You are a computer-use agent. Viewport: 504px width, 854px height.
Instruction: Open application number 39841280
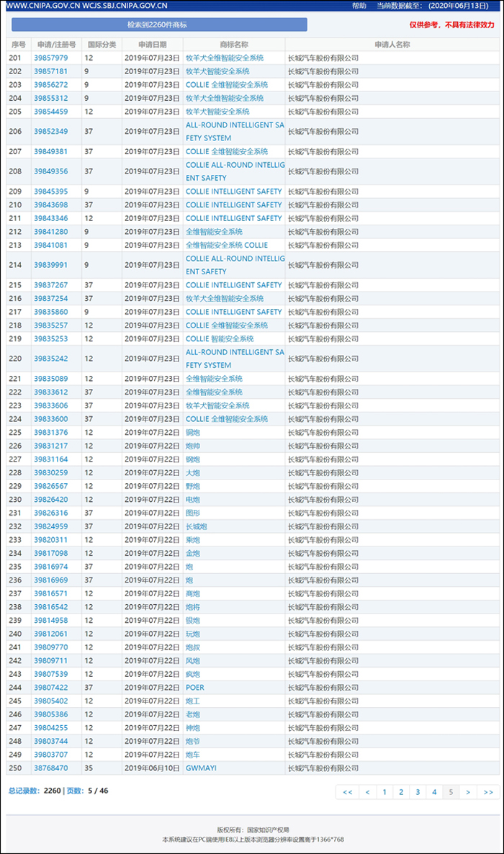click(50, 231)
